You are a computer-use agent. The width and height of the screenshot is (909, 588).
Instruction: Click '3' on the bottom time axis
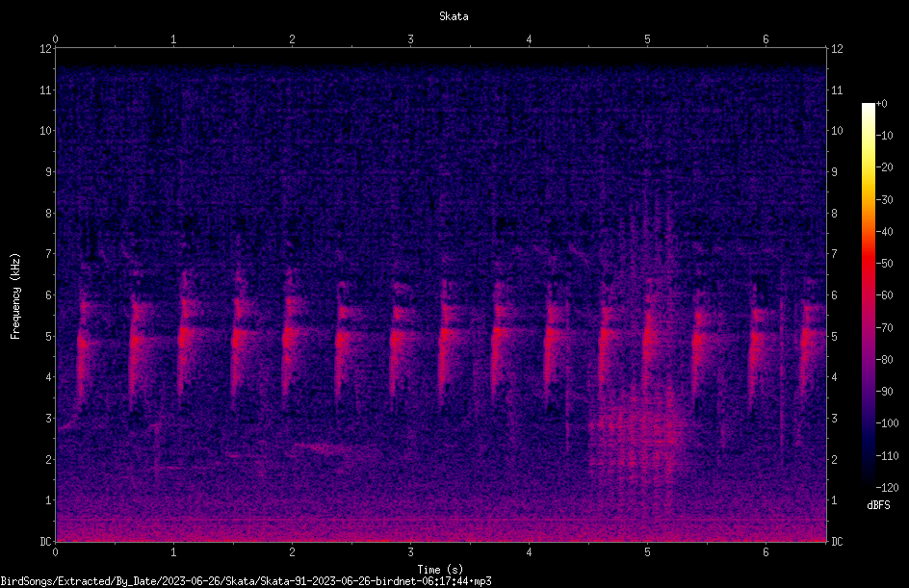pyautogui.click(x=410, y=552)
